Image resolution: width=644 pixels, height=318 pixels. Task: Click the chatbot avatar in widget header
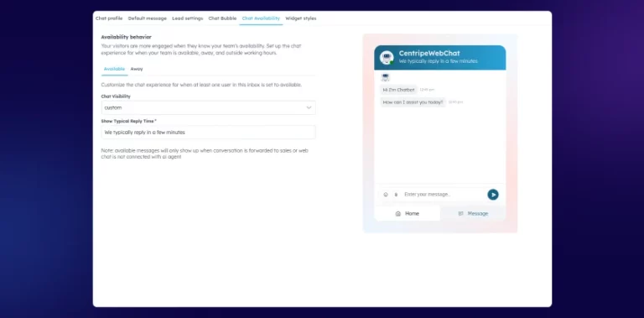pyautogui.click(x=387, y=58)
